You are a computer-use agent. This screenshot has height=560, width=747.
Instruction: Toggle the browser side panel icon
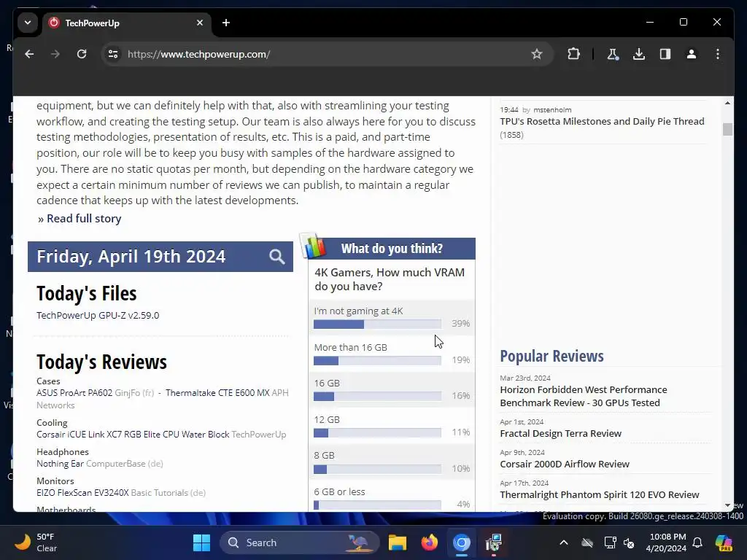tap(665, 54)
